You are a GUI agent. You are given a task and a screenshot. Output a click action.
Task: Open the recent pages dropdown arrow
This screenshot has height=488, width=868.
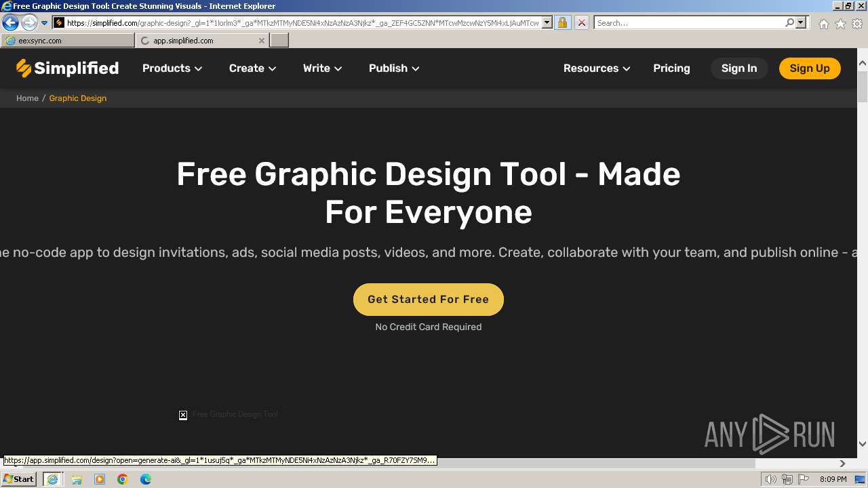[x=44, y=23]
